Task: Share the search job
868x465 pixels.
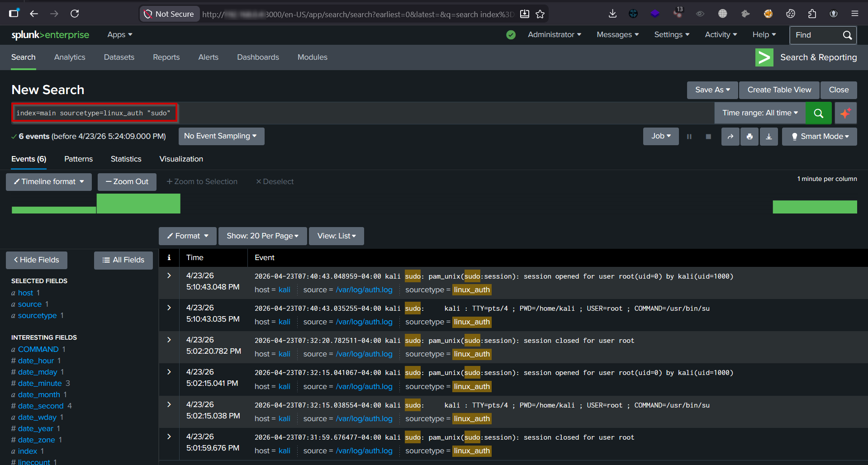Action: click(x=730, y=137)
